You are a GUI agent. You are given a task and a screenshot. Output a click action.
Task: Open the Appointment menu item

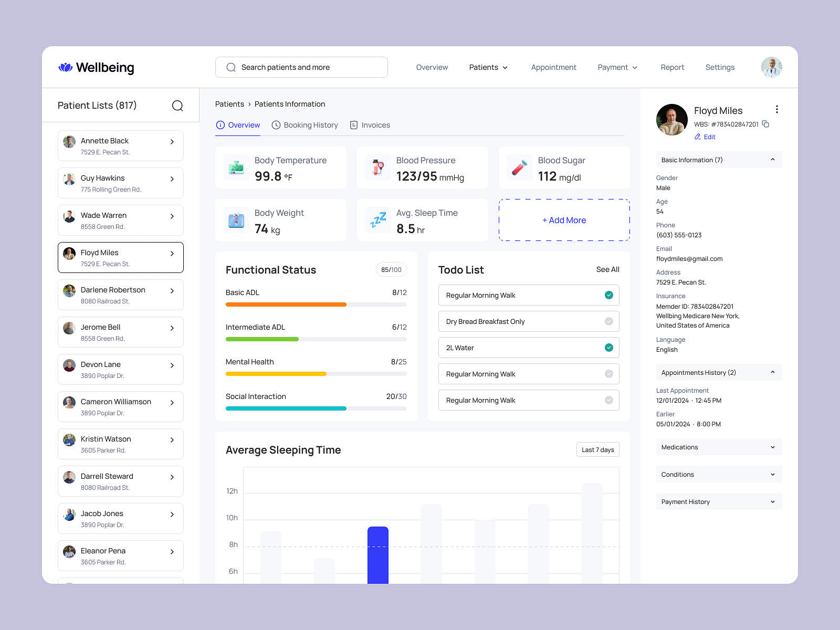[x=553, y=67]
